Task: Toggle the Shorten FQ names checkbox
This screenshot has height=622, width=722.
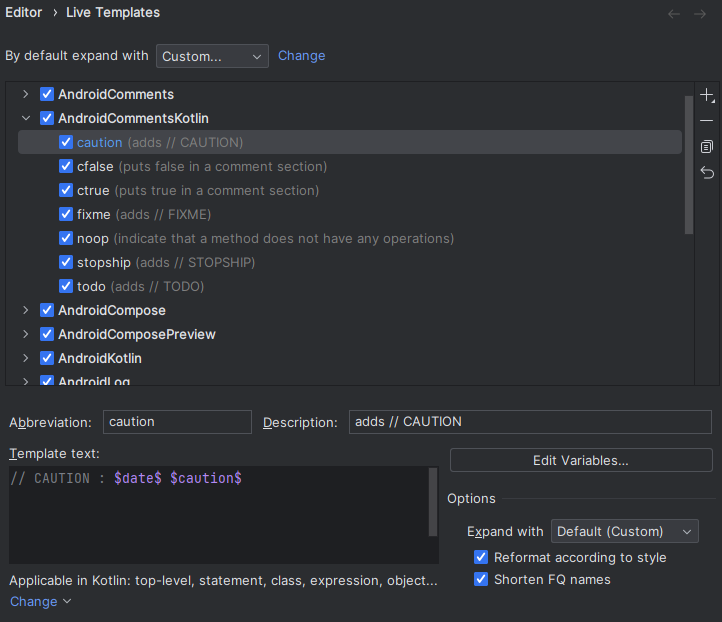Action: 481,579
